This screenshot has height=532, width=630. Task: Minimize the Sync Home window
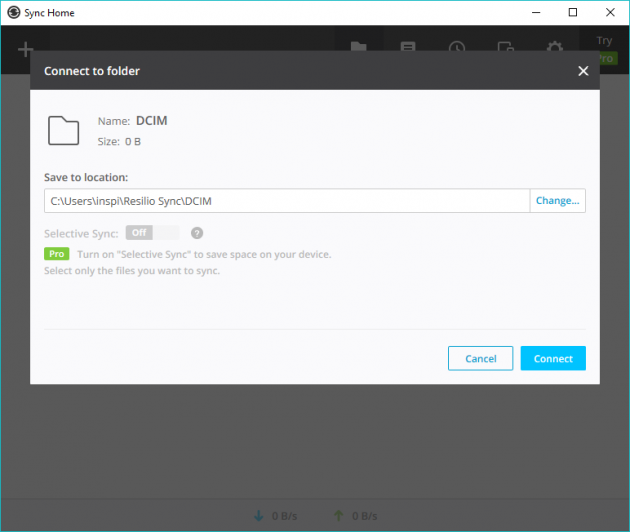point(536,12)
